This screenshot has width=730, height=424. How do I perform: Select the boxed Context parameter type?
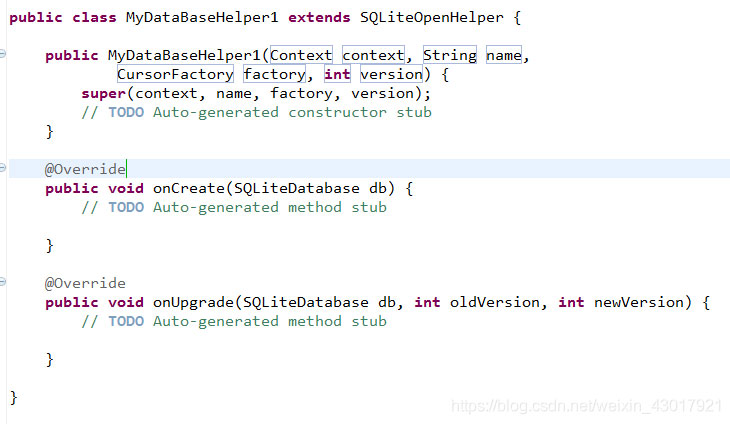pyautogui.click(x=301, y=55)
